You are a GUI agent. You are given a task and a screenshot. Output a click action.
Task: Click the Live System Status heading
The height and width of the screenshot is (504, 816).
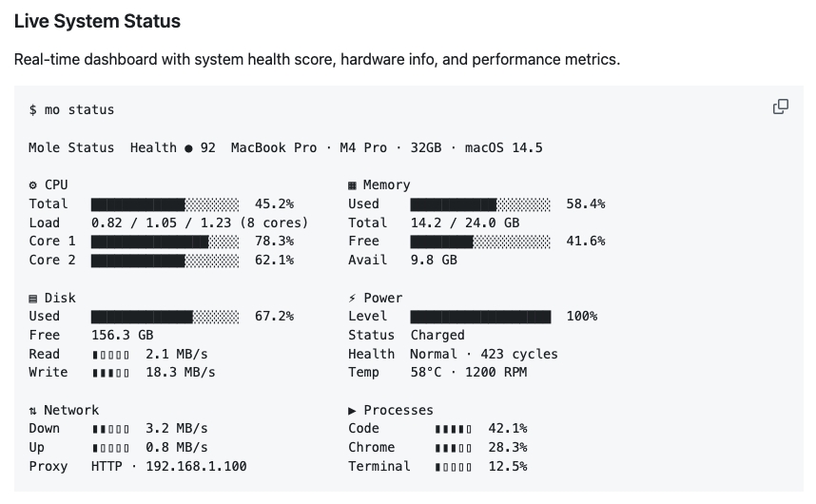coord(97,21)
